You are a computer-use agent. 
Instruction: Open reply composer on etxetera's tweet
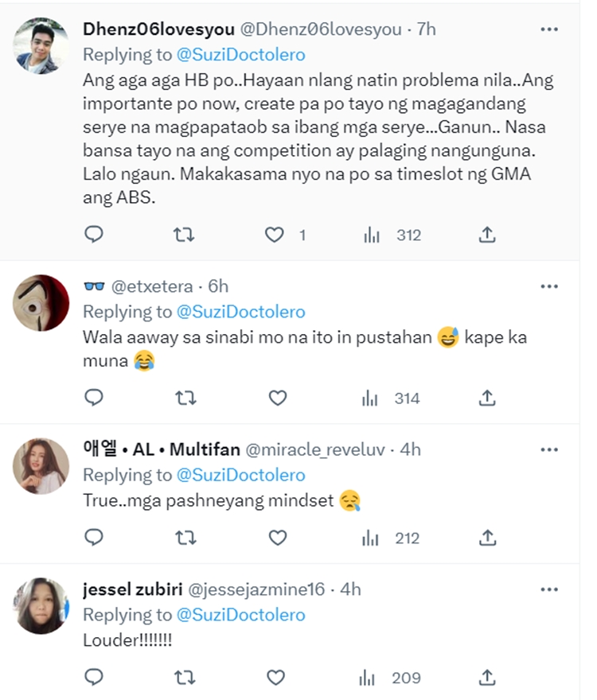pyautogui.click(x=94, y=399)
